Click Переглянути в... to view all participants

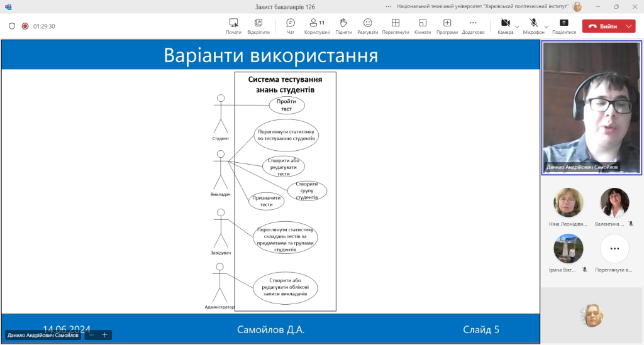(x=614, y=253)
